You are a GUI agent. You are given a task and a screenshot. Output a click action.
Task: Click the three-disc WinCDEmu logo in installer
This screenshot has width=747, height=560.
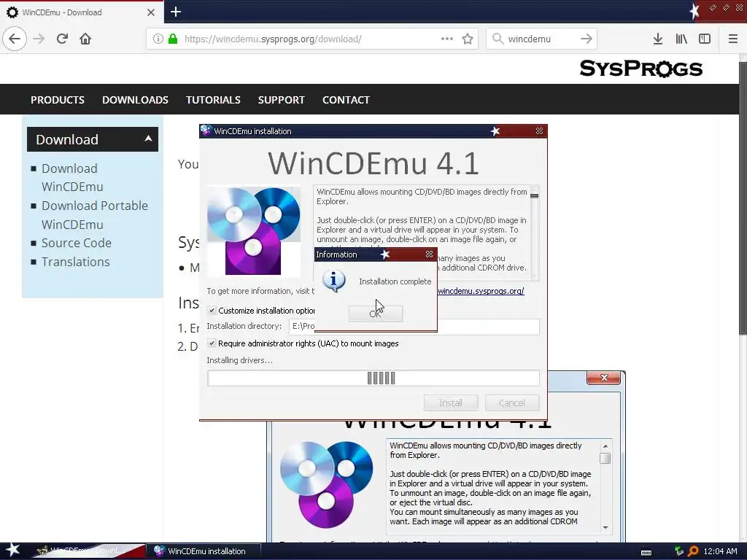pyautogui.click(x=254, y=230)
